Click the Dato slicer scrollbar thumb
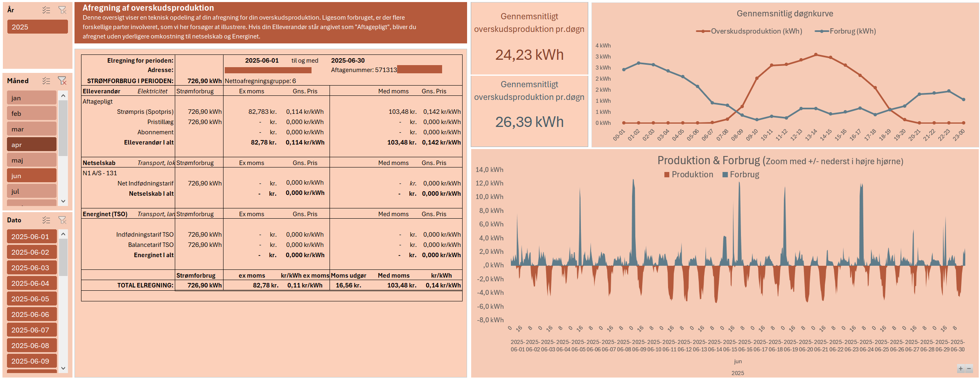 click(63, 257)
